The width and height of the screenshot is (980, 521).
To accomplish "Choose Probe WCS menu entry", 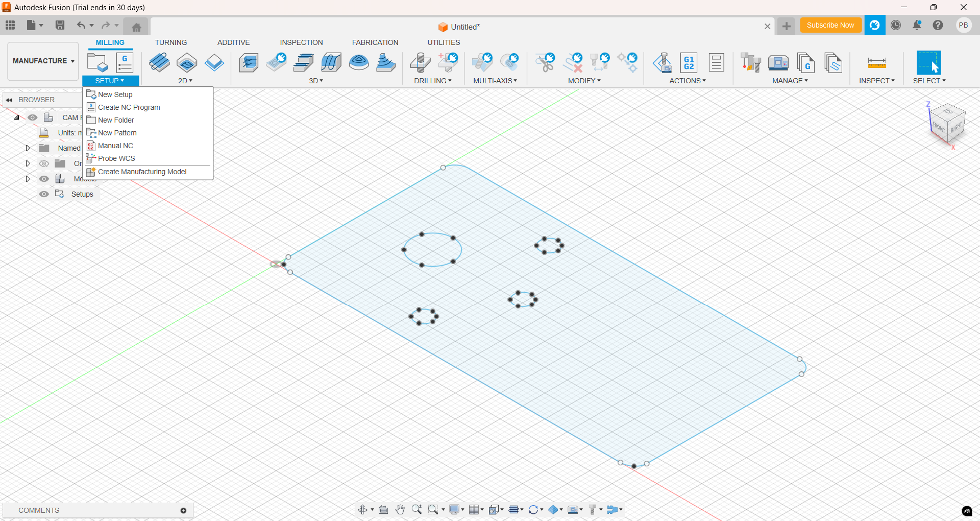I will [148, 158].
